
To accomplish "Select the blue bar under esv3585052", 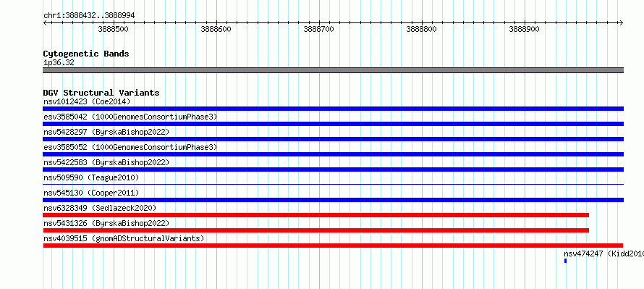I will point(333,154).
